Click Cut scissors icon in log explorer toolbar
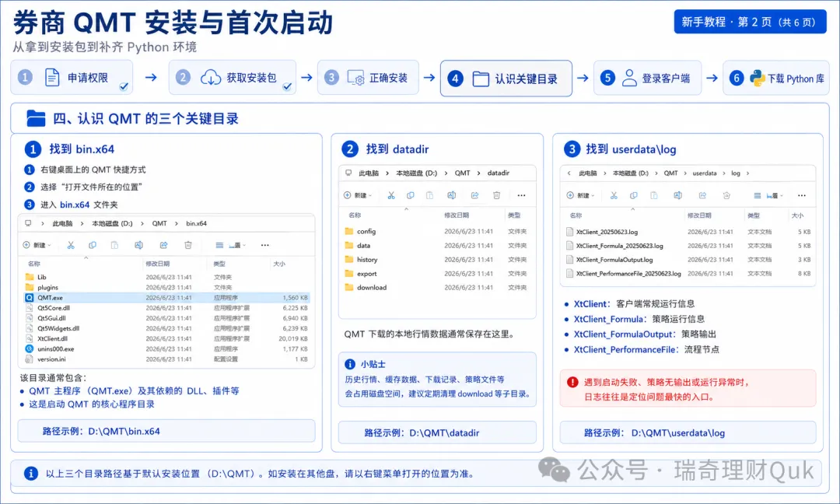The width and height of the screenshot is (840, 504). pos(614,195)
